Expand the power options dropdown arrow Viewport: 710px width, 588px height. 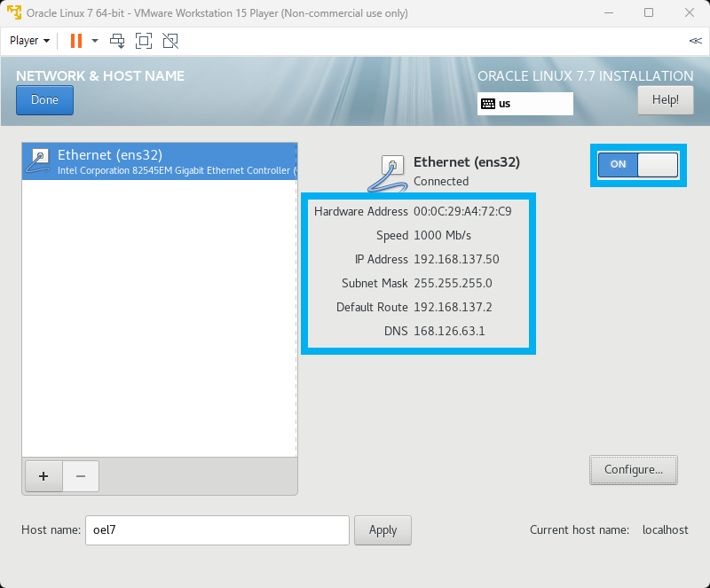[95, 41]
